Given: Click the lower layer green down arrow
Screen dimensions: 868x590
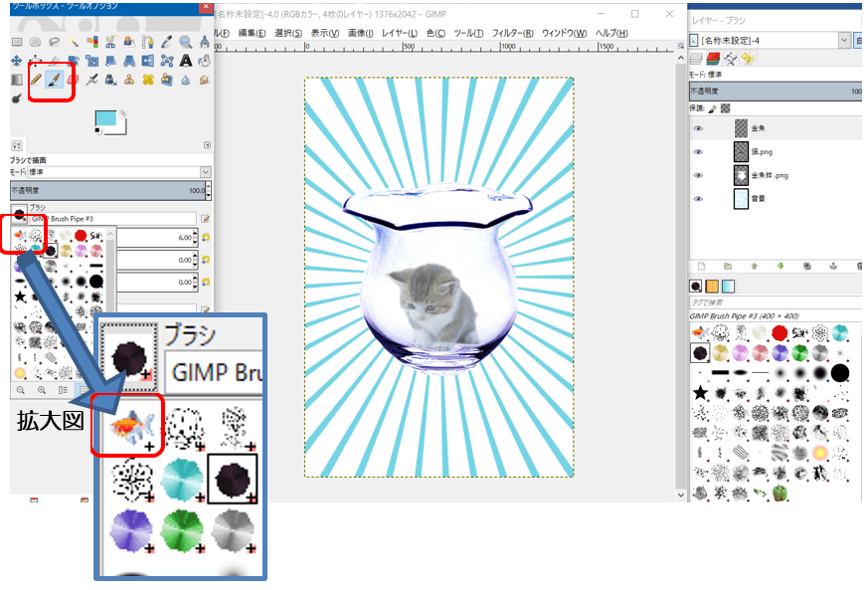Looking at the screenshot, I should (781, 267).
